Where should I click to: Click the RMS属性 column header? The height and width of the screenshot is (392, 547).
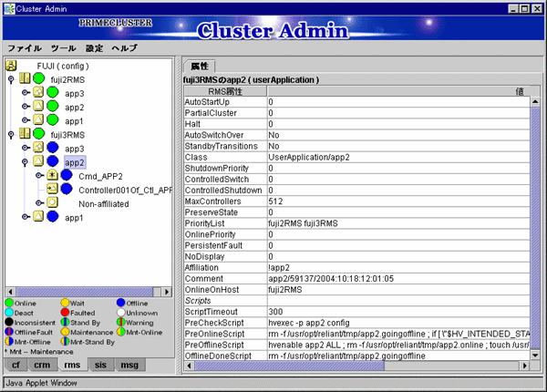pyautogui.click(x=225, y=91)
